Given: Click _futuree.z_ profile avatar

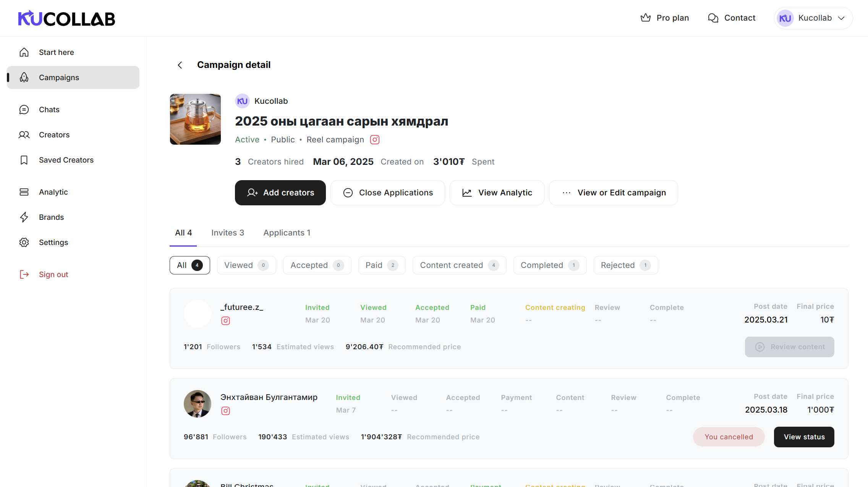Looking at the screenshot, I should pos(198,314).
